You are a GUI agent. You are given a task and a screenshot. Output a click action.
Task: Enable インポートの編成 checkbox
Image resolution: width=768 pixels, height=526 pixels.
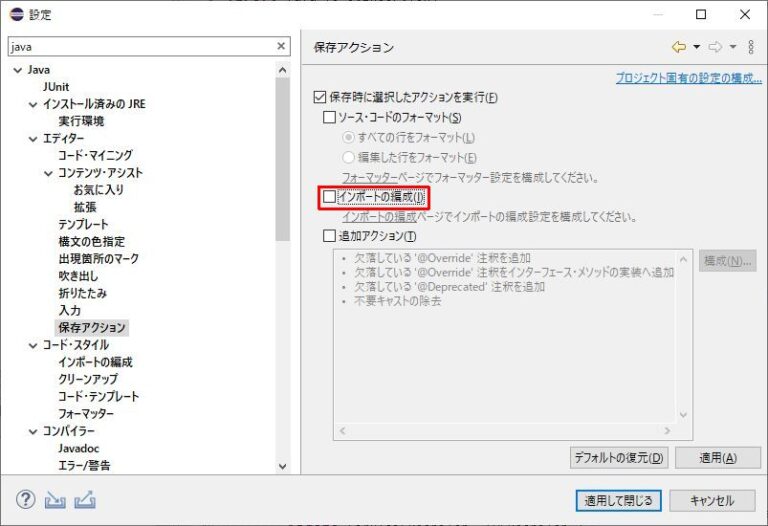pyautogui.click(x=329, y=197)
